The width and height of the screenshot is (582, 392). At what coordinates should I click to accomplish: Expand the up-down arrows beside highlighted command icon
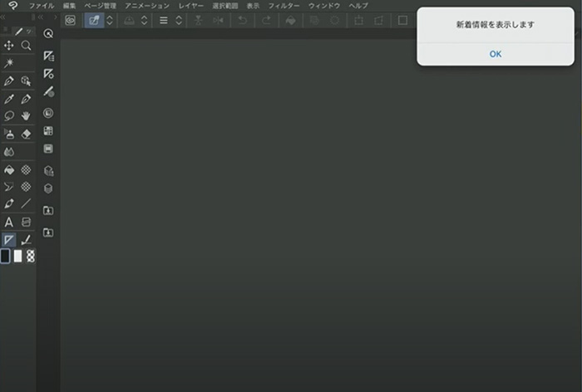click(109, 20)
